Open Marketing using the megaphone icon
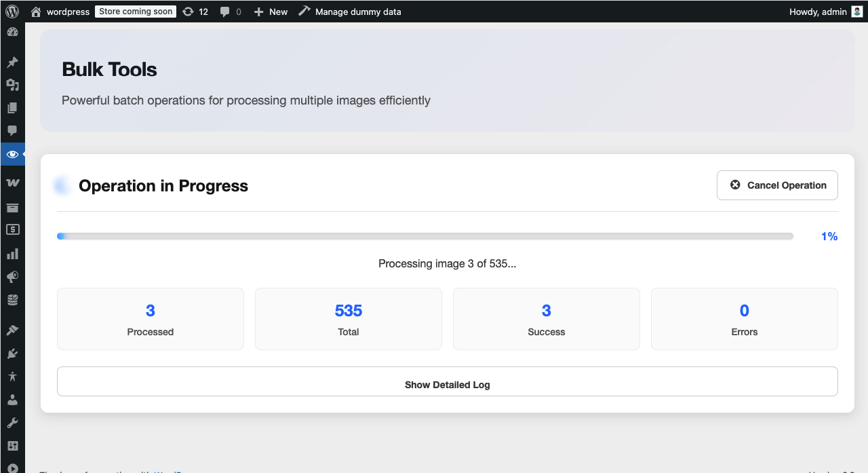The image size is (868, 473). [12, 277]
